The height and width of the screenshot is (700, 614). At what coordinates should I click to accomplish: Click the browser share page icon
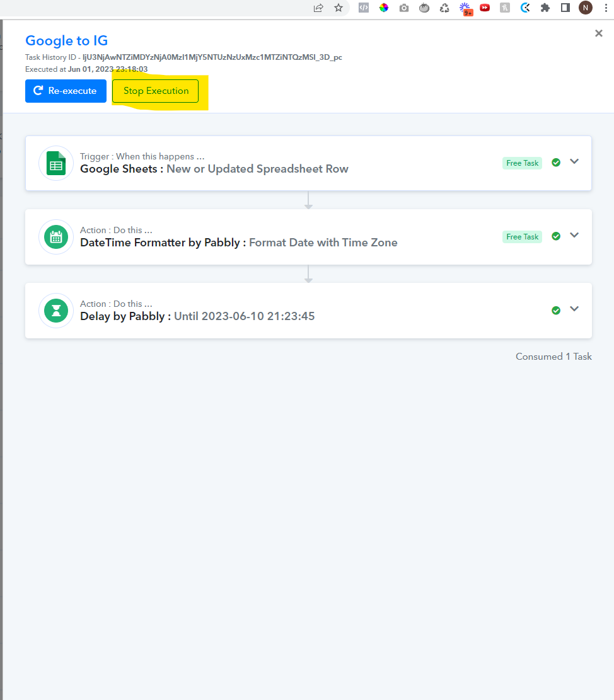coord(318,8)
